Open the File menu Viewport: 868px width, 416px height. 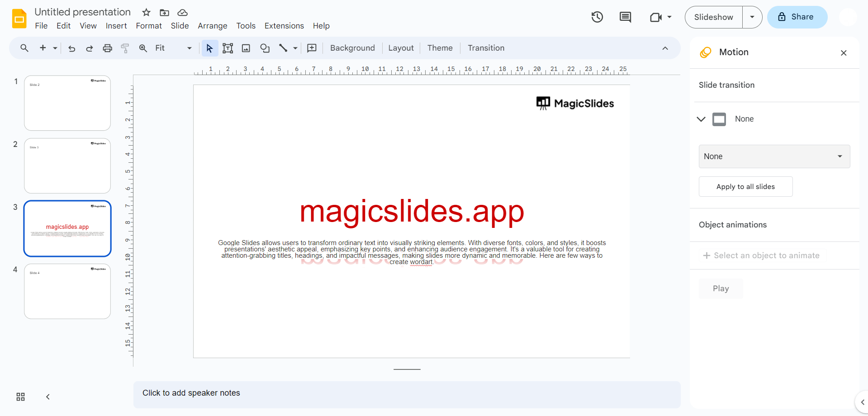pos(41,26)
